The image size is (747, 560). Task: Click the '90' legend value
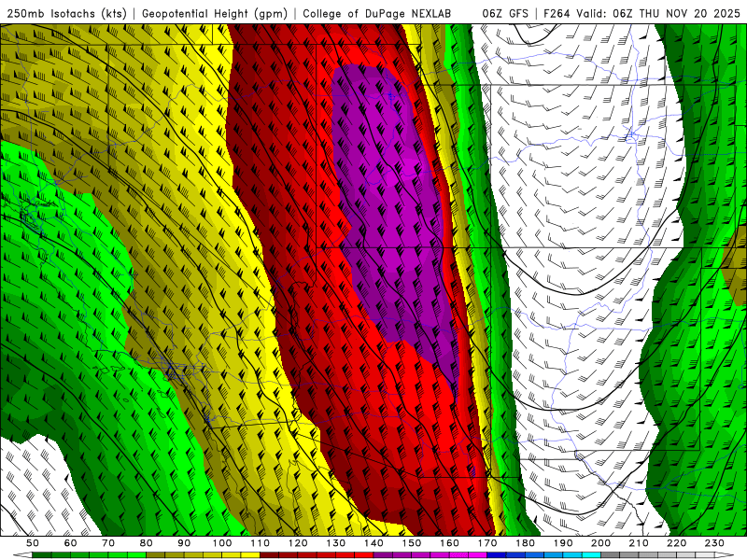point(184,543)
